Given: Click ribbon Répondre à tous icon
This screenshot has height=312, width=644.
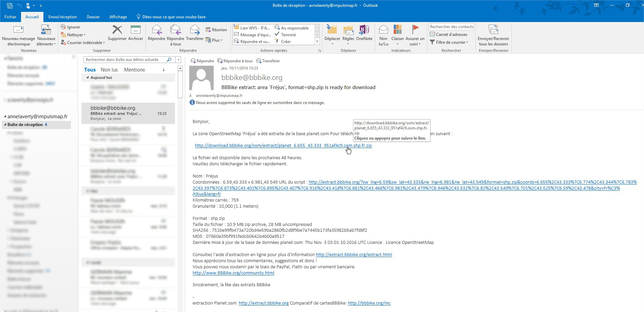Looking at the screenshot, I should 175,35.
